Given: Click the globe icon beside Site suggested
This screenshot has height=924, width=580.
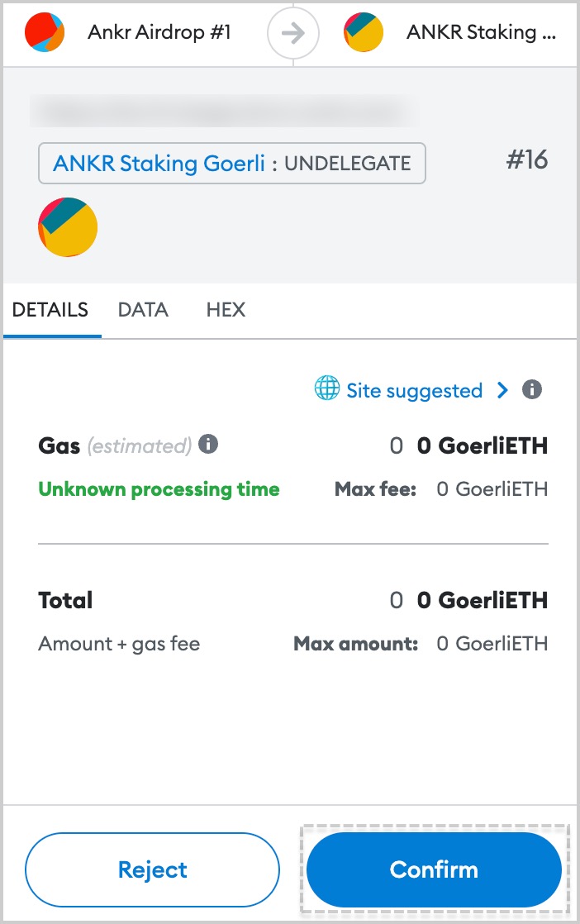Looking at the screenshot, I should pos(327,388).
